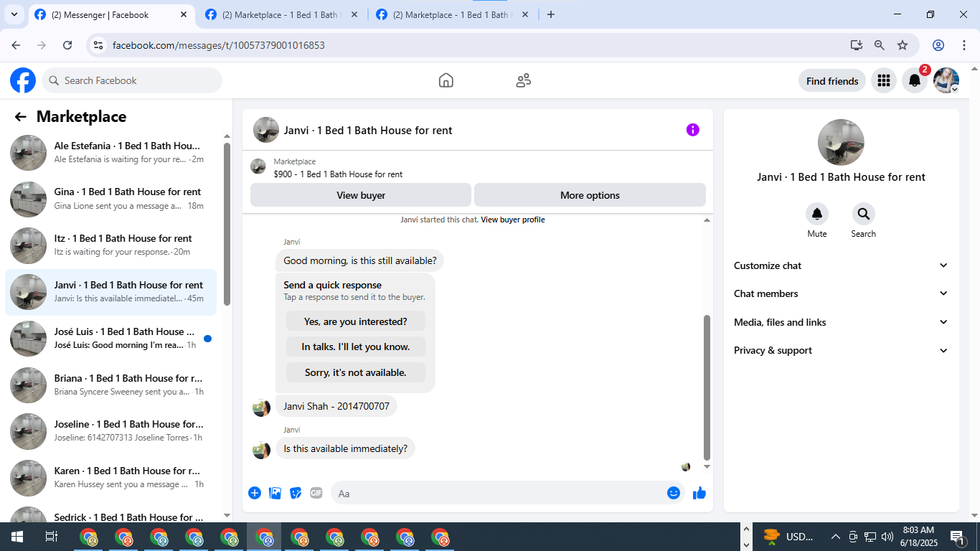Open Chrome three-dot menu
980x551 pixels.
click(x=963, y=45)
